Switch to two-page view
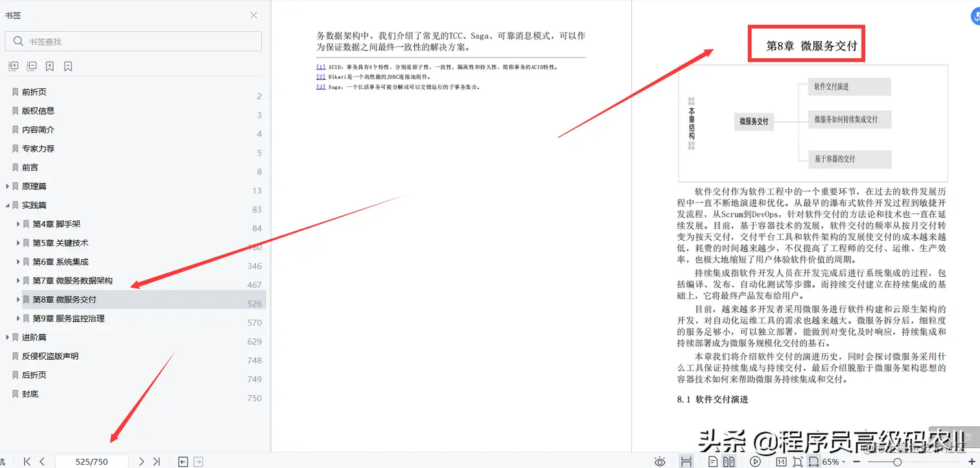This screenshot has height=468, width=980. click(x=728, y=462)
